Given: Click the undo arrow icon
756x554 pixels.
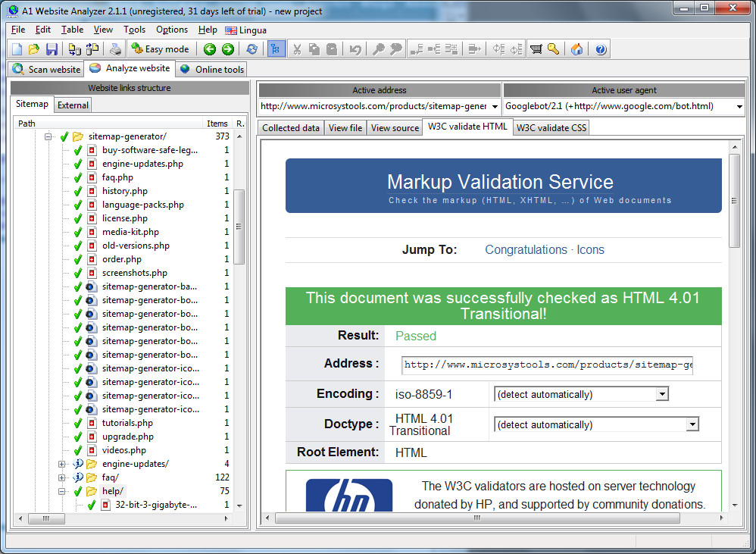Looking at the screenshot, I should (355, 49).
